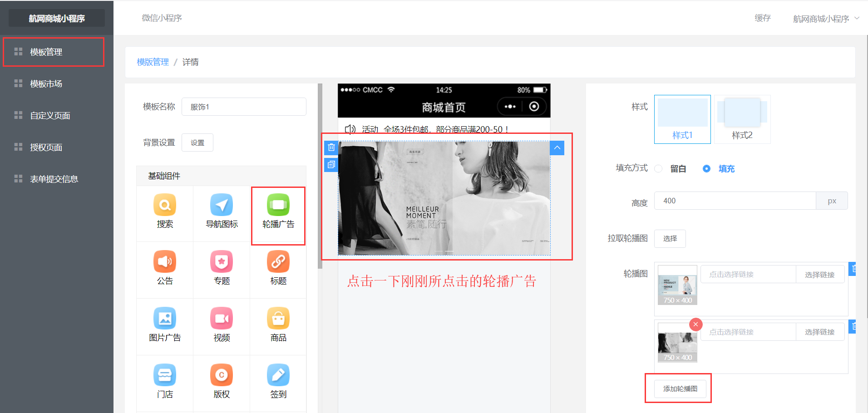Click 设置 background settings button
Viewport: 868px width, 413px height.
click(x=197, y=143)
